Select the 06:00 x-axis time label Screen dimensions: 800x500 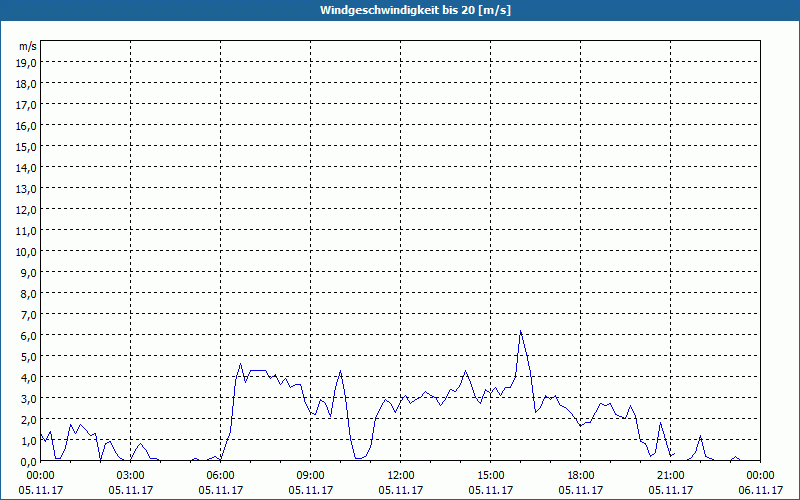tap(220, 476)
